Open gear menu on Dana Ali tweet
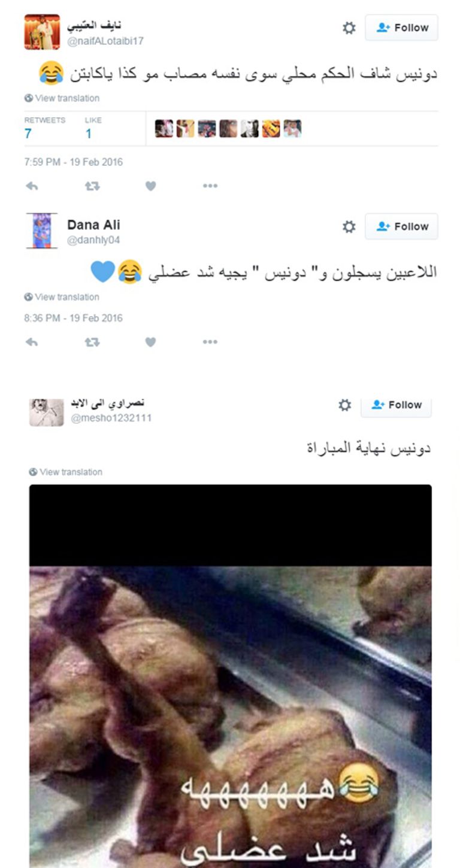 pos(349,226)
